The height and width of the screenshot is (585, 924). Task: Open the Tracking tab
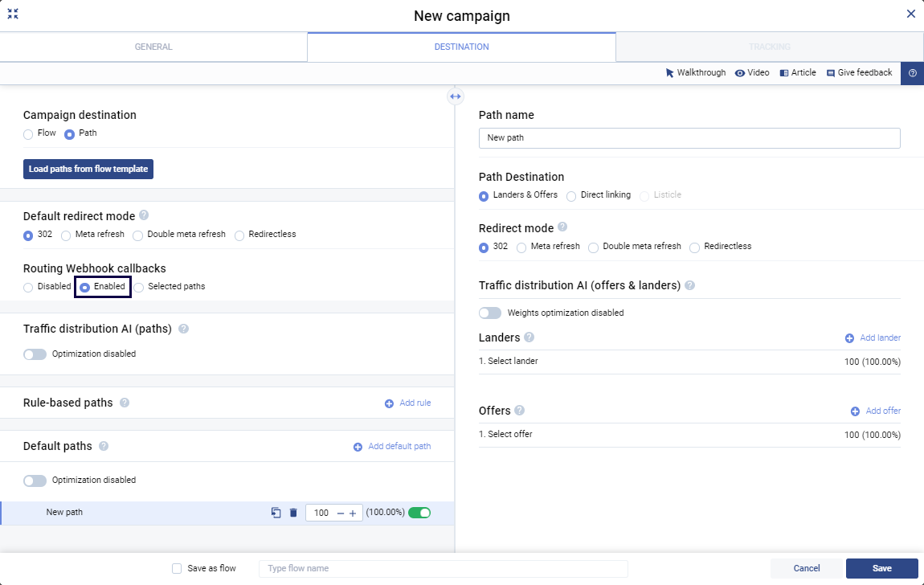769,47
